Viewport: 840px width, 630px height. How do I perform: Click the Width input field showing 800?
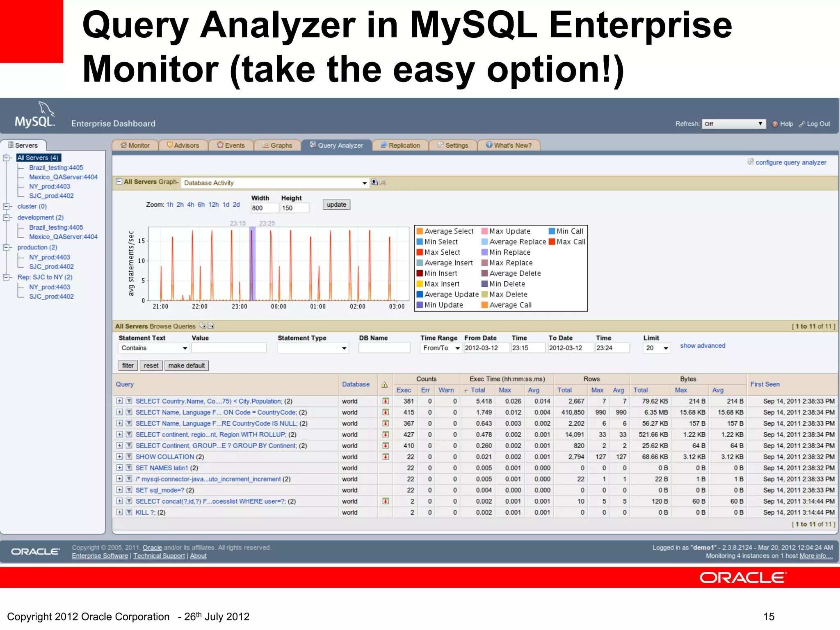[x=265, y=208]
